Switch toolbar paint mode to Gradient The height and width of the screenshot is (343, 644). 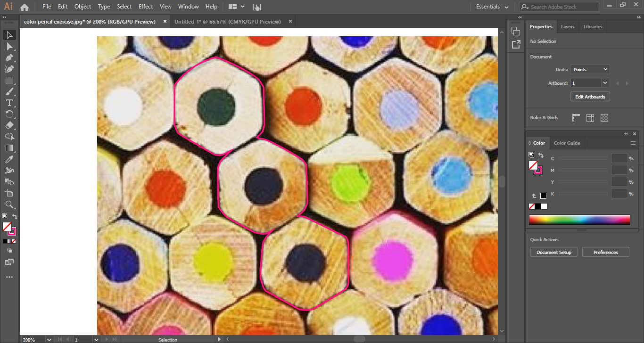pos(9,241)
